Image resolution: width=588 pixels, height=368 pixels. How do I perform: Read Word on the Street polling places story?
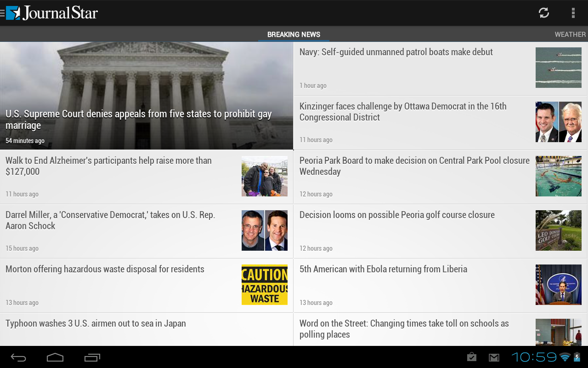[x=441, y=330]
